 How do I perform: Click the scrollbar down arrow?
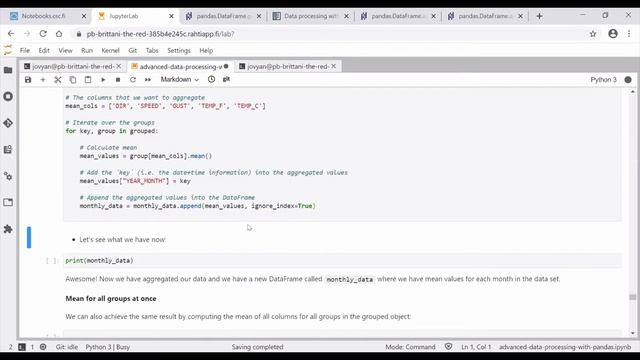tap(633, 333)
